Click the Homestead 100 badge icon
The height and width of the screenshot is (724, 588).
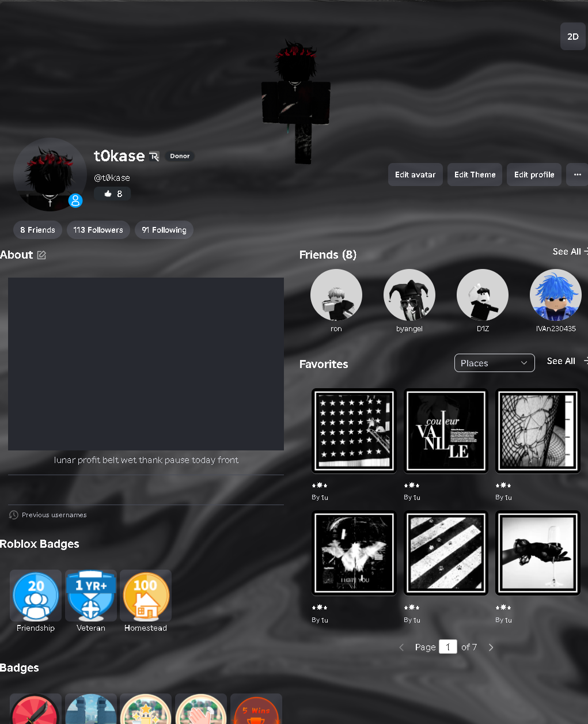pyautogui.click(x=146, y=596)
